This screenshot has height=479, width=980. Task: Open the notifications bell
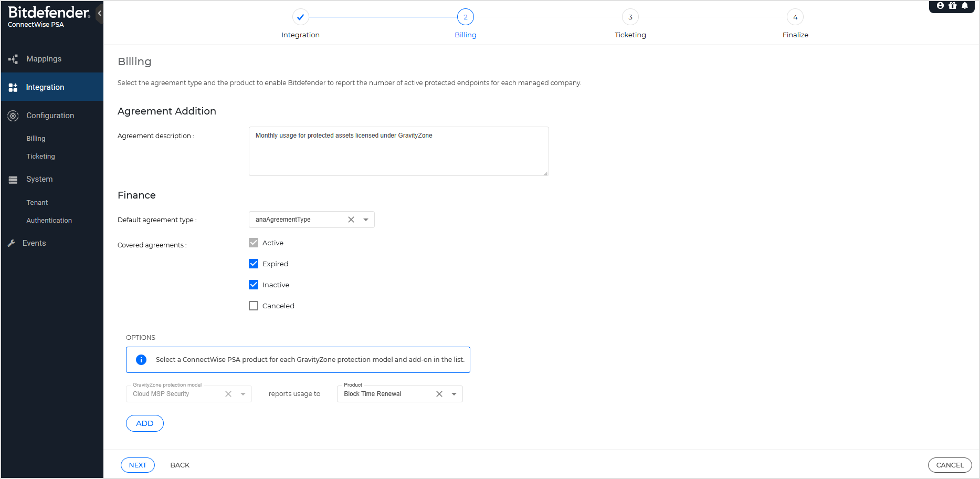coord(965,6)
